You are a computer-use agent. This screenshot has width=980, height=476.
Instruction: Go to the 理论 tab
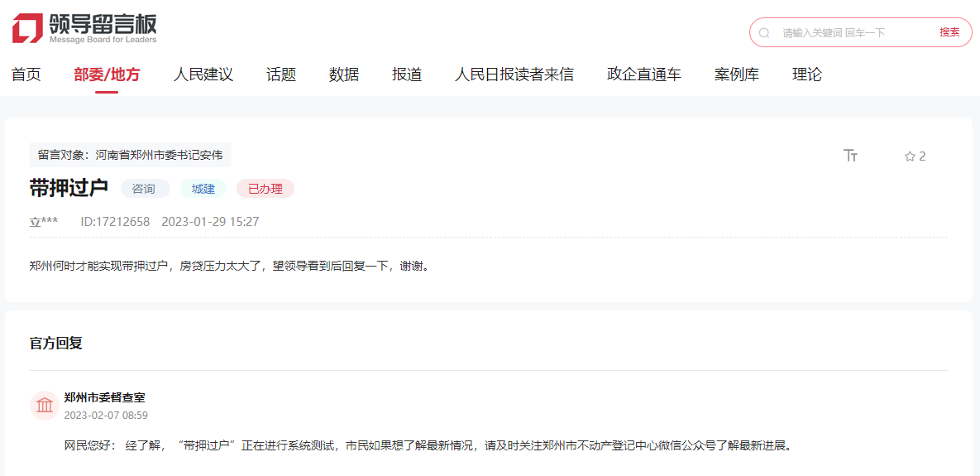click(807, 75)
